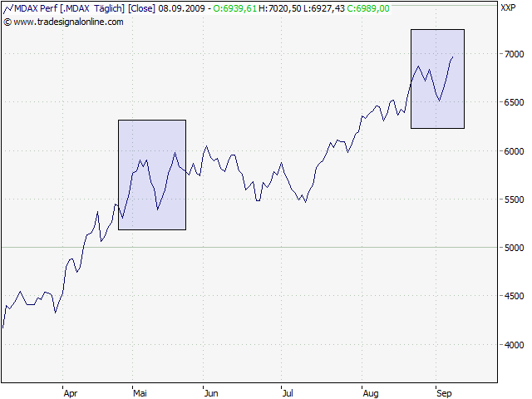The image size is (532, 399).
Task: Click the 7000 price axis label
Action: [514, 54]
